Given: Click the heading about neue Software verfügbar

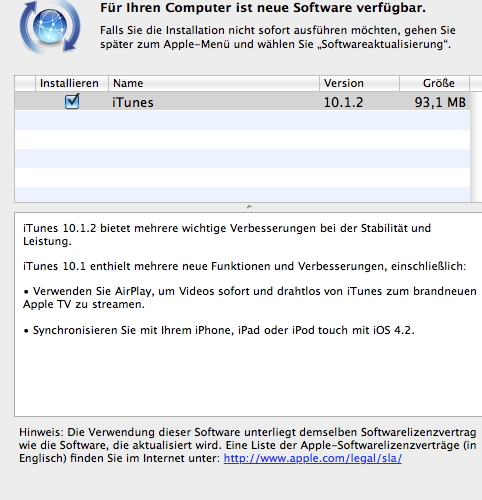Looking at the screenshot, I should tap(263, 8).
